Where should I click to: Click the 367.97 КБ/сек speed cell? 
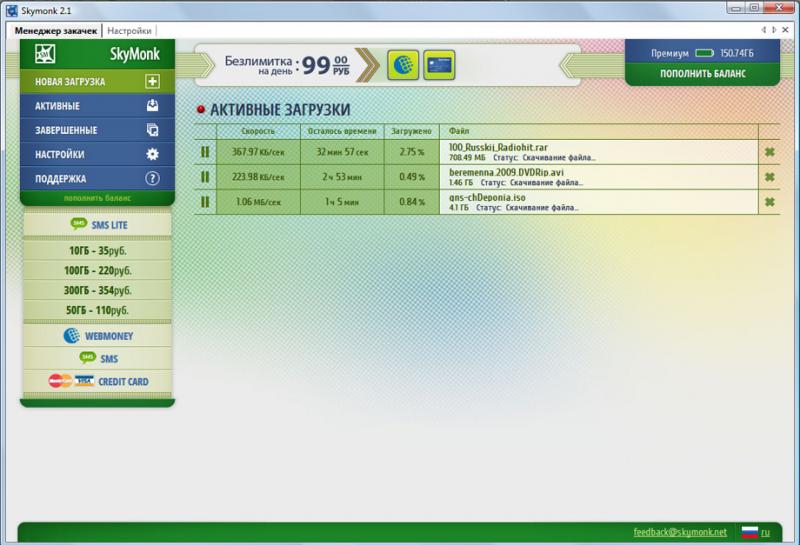point(258,152)
